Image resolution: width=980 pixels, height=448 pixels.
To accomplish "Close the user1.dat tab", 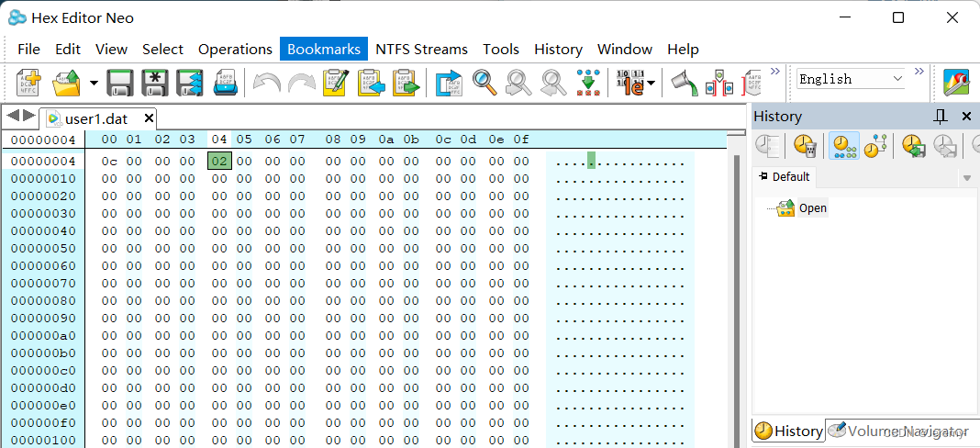I will click(148, 118).
